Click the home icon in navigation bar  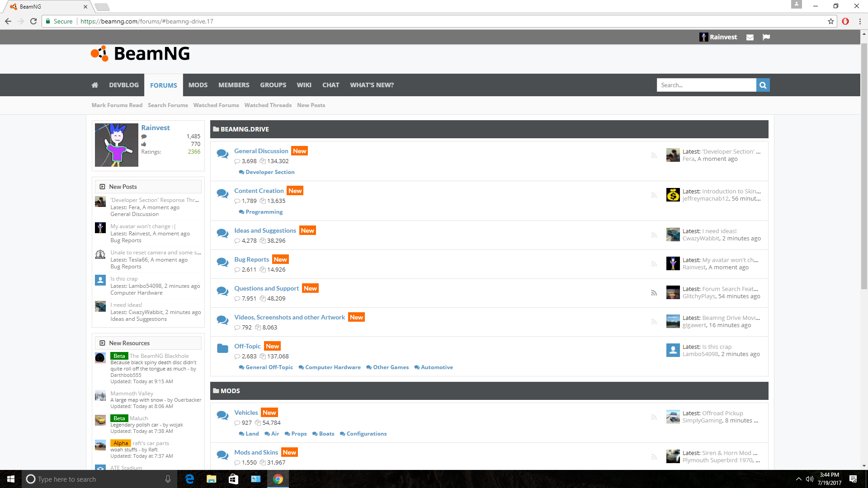pyautogui.click(x=94, y=85)
